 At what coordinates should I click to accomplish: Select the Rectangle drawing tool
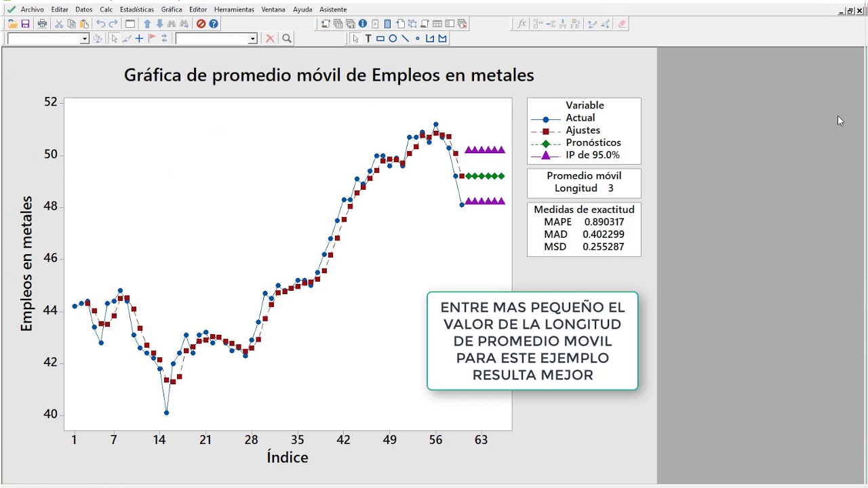click(x=380, y=39)
